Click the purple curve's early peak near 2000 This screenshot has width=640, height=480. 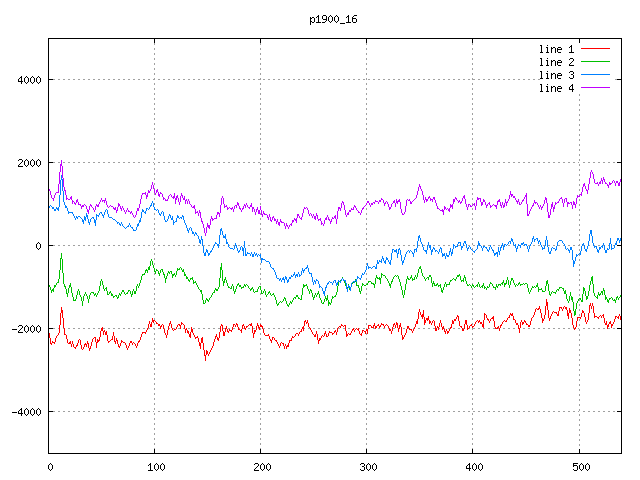click(61, 162)
